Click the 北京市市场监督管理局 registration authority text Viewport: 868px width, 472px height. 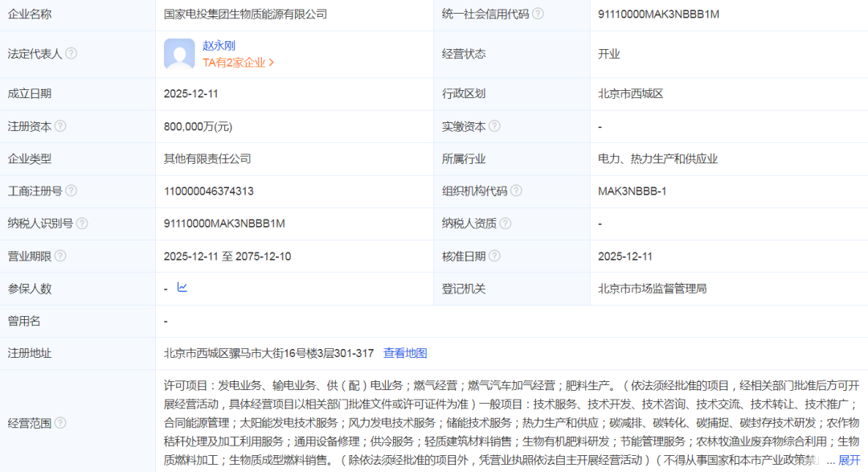coord(652,289)
